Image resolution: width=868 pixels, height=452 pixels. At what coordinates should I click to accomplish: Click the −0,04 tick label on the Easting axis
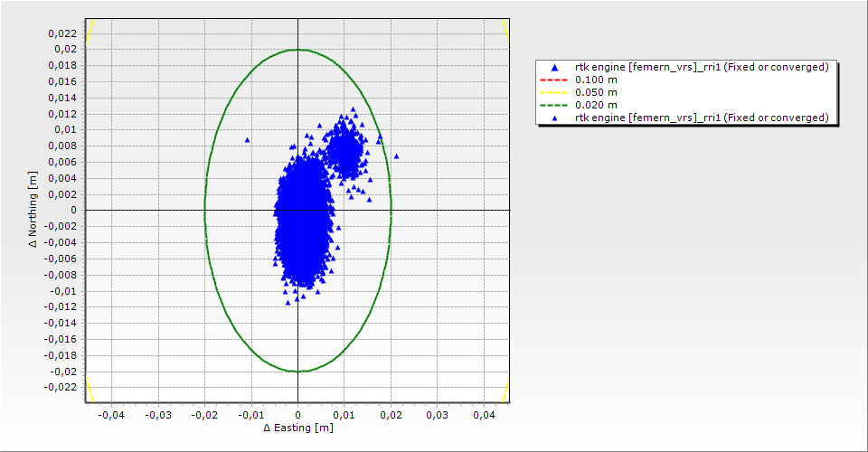click(x=111, y=414)
